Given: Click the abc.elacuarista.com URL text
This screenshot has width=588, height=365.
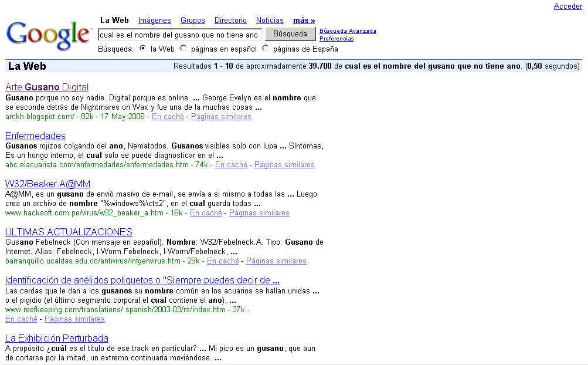Looking at the screenshot, I should (97, 164).
